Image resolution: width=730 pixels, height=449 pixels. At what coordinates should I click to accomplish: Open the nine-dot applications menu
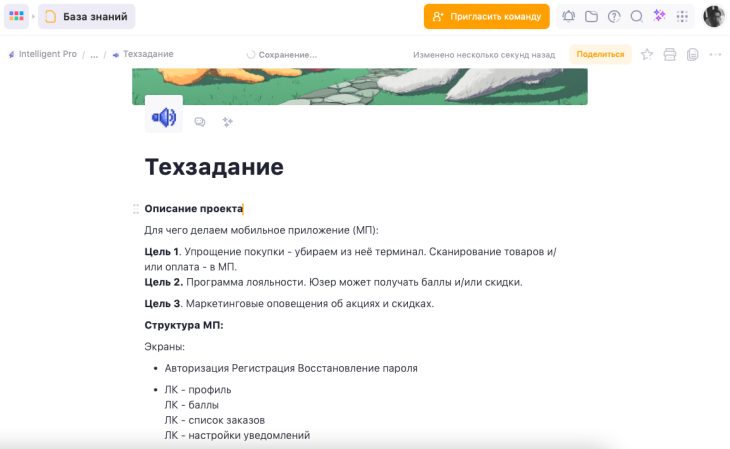click(682, 16)
